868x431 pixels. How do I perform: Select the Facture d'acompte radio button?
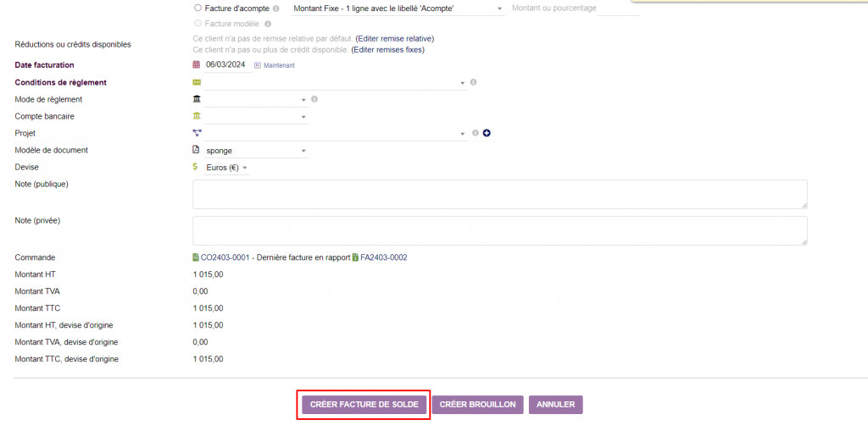pos(198,8)
